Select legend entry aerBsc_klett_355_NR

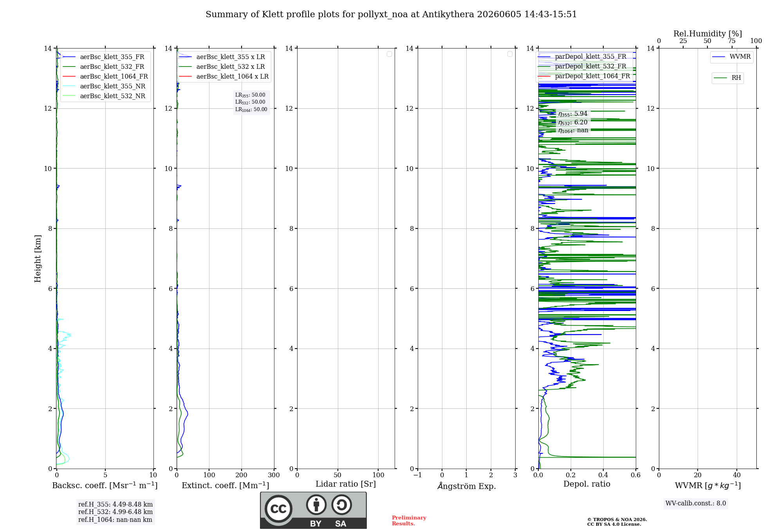[x=113, y=86]
